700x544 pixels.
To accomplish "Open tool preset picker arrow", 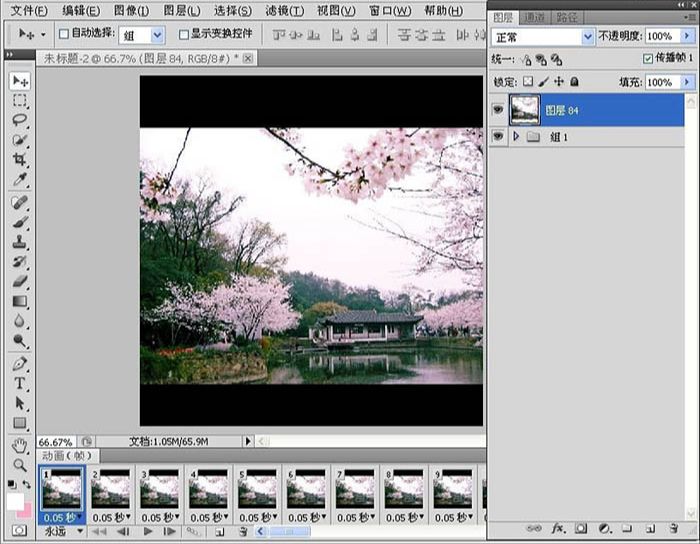I will click(x=43, y=34).
